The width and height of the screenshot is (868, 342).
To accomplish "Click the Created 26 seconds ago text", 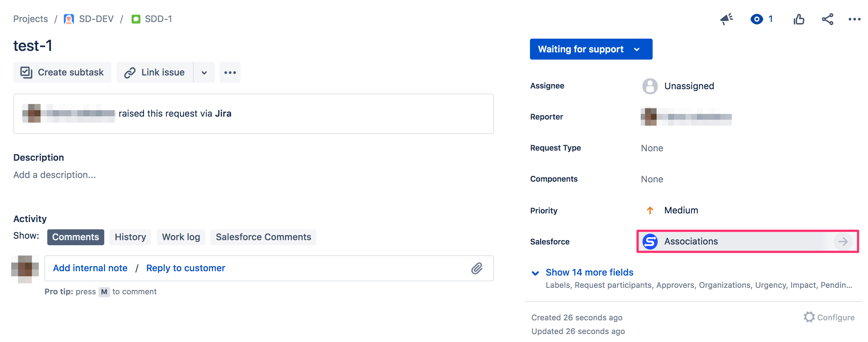I will [577, 318].
